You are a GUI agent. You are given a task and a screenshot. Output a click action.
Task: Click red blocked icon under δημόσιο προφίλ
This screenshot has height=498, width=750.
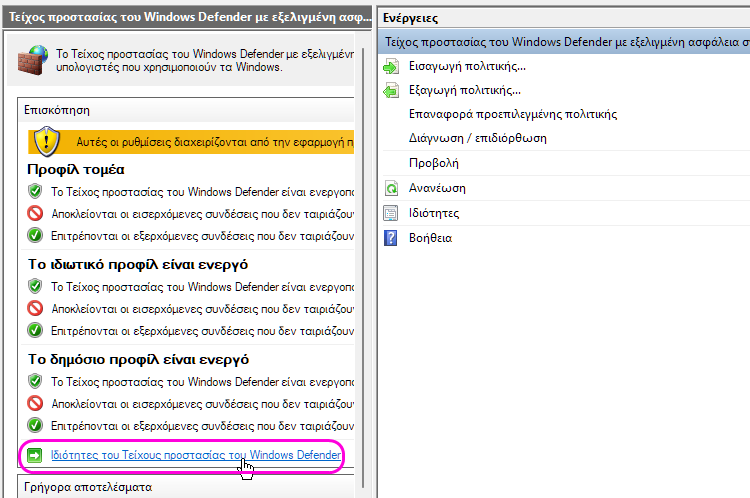click(x=35, y=404)
